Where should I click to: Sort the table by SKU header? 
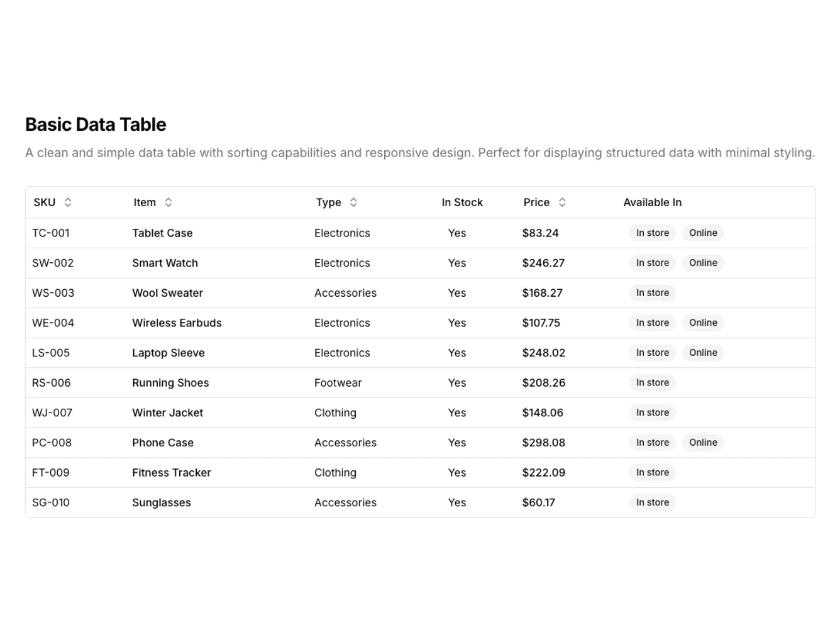(x=43, y=202)
